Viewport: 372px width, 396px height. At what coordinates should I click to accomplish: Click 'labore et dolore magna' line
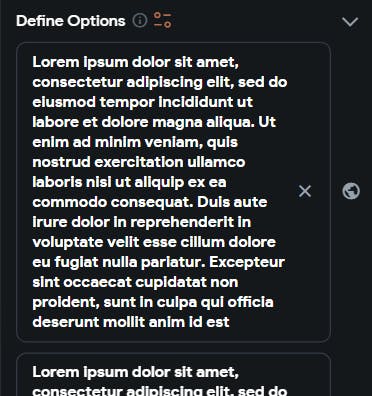(x=118, y=122)
